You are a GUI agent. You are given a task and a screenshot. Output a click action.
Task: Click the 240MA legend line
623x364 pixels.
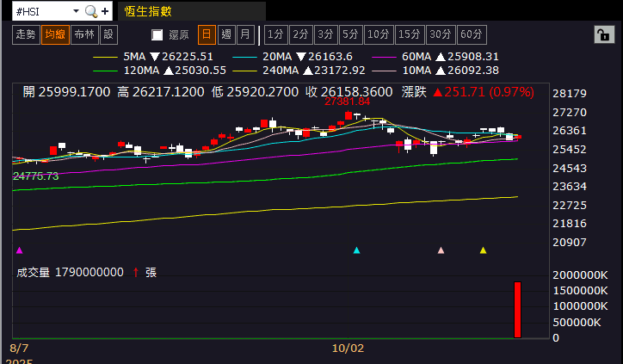click(x=244, y=71)
